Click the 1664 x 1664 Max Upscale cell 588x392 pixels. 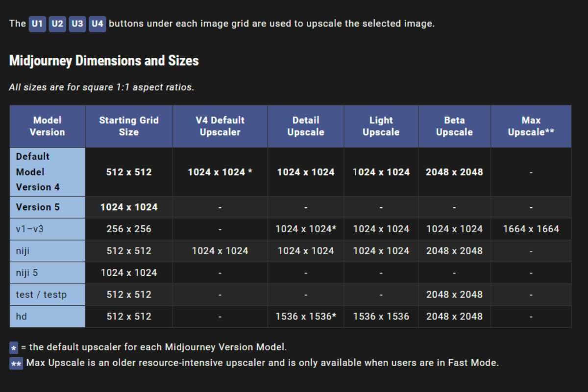pos(531,229)
